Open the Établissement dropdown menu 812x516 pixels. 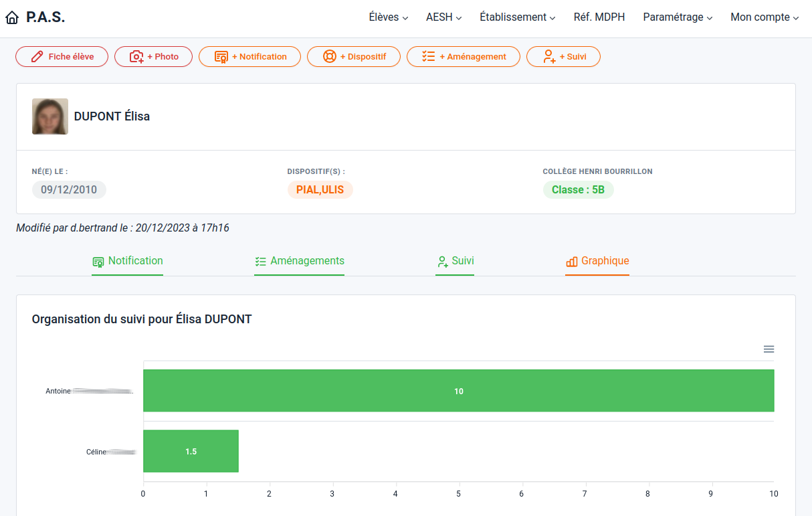click(517, 17)
